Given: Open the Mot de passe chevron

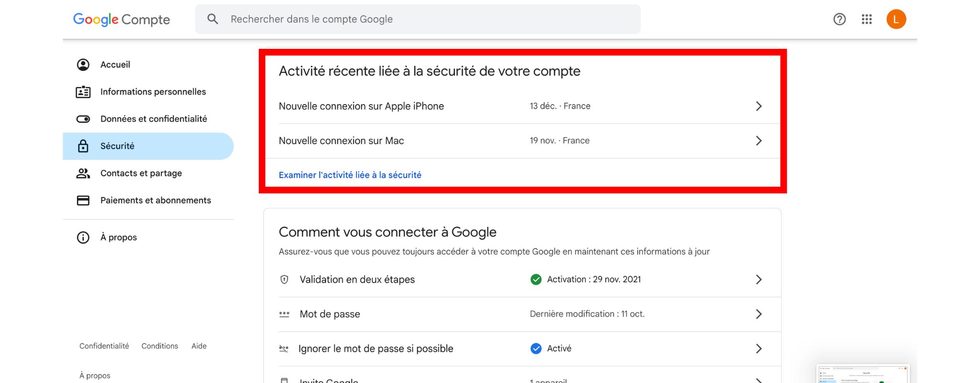Looking at the screenshot, I should (758, 314).
